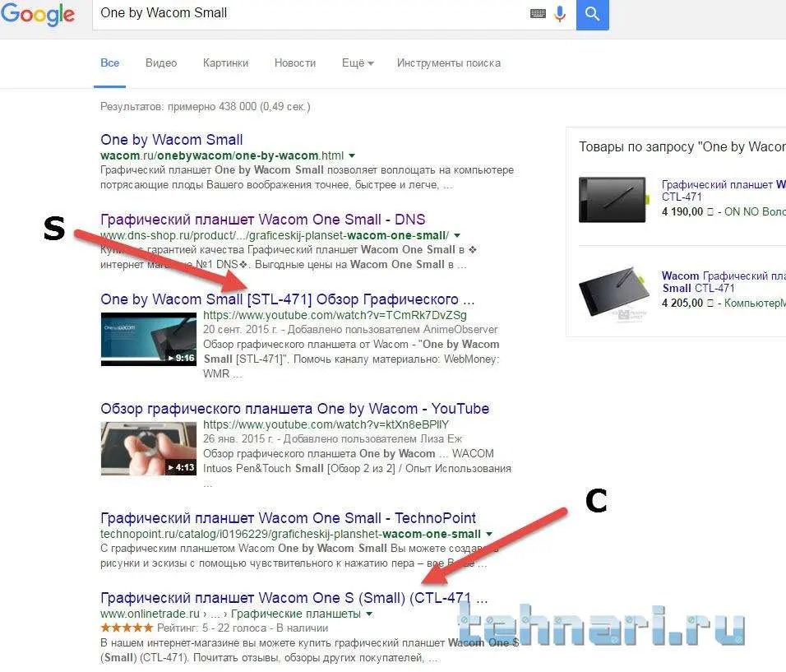786x672 pixels.
Task: Click the URL 'https://www.youtube.com/watch?v=TCmRk7DvZSg'
Action: (x=335, y=315)
